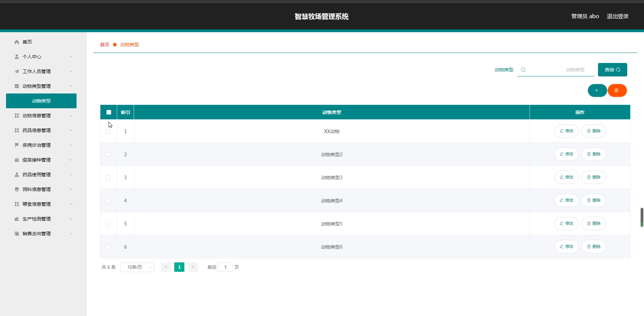
Task: Click the 查询 search button
Action: [612, 70]
